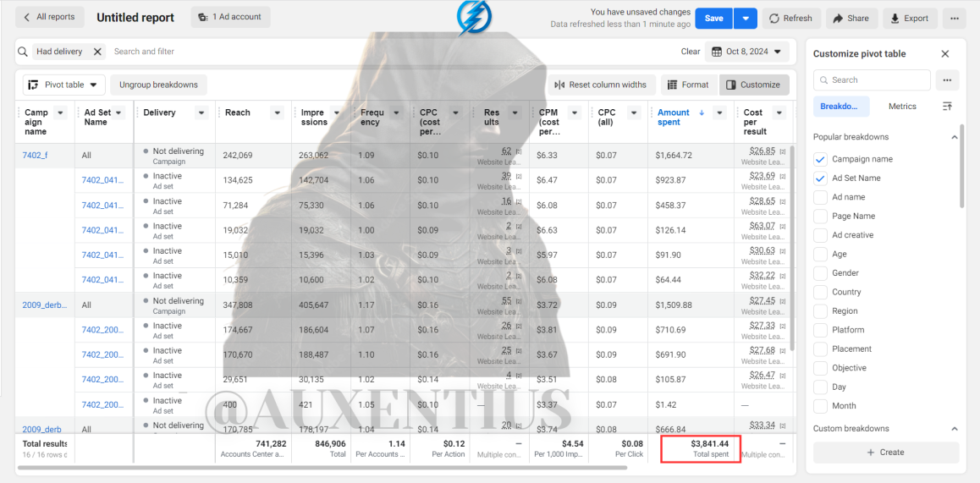Select the Breakdowns tab
This screenshot has width=980, height=483.
point(840,107)
